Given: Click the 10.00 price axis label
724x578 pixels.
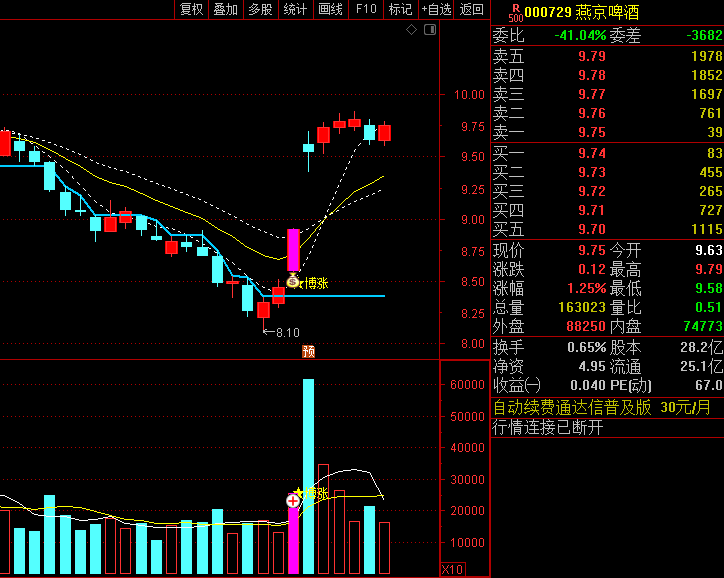Looking at the screenshot, I should (469, 95).
